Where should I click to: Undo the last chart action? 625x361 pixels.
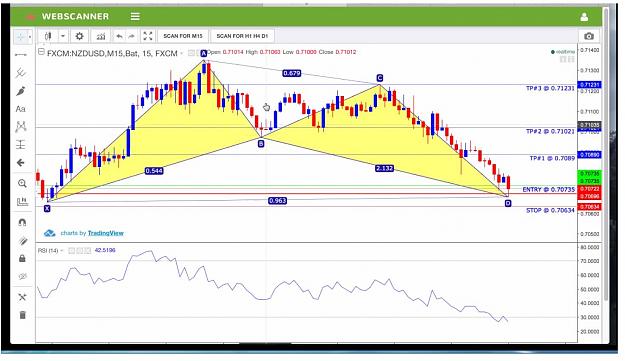(x=119, y=36)
